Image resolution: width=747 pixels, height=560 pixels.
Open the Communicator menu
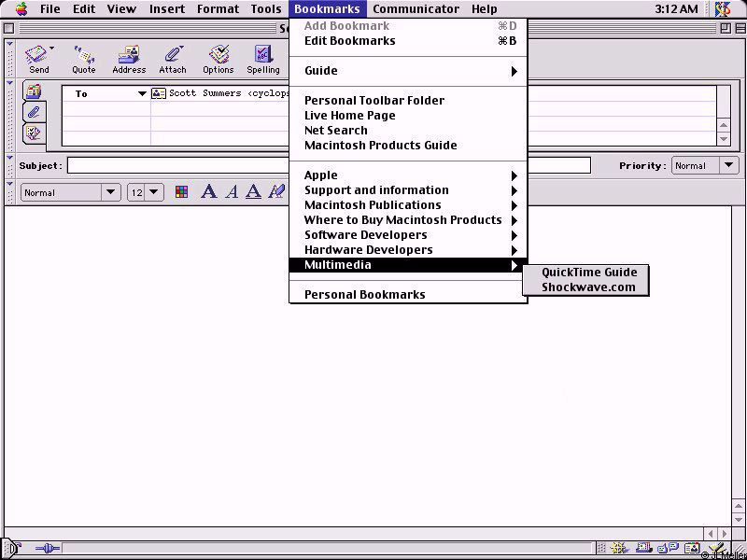tap(416, 8)
